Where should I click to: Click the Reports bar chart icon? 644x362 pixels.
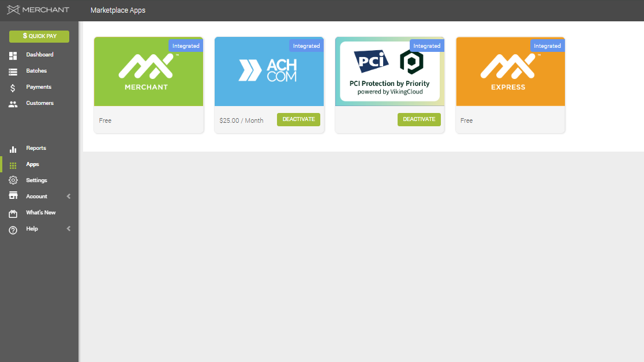pos(13,149)
